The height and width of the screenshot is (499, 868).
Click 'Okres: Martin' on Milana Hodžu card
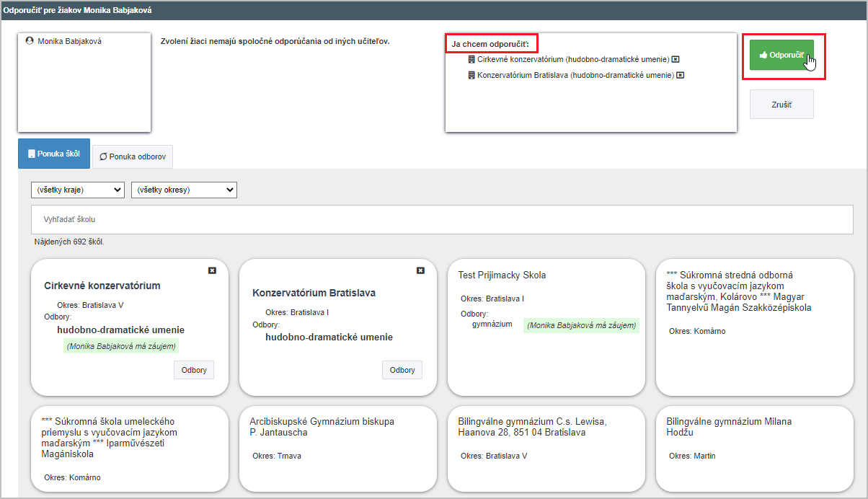tap(692, 456)
